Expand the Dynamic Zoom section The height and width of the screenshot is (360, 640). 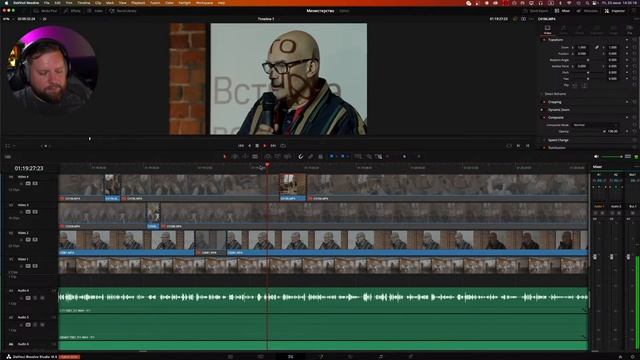(559, 110)
